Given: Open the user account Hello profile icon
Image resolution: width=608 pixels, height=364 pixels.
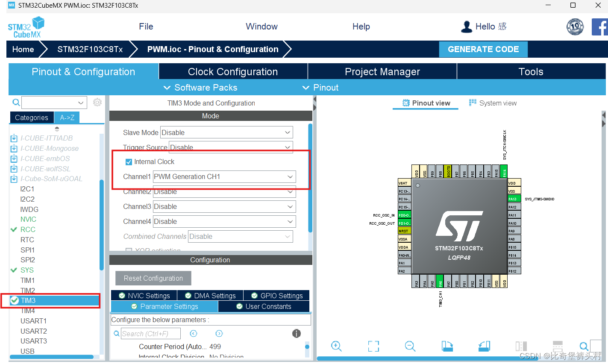Looking at the screenshot, I should [x=467, y=26].
